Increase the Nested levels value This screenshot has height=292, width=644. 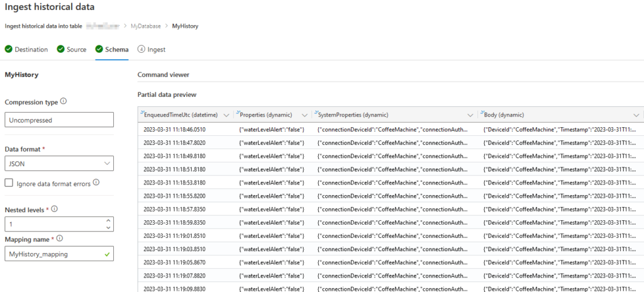109,220
